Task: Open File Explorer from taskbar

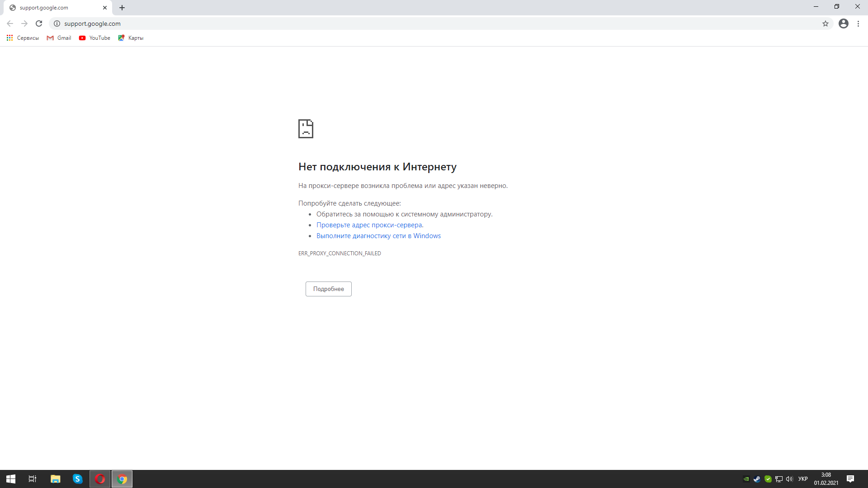Action: pyautogui.click(x=55, y=479)
